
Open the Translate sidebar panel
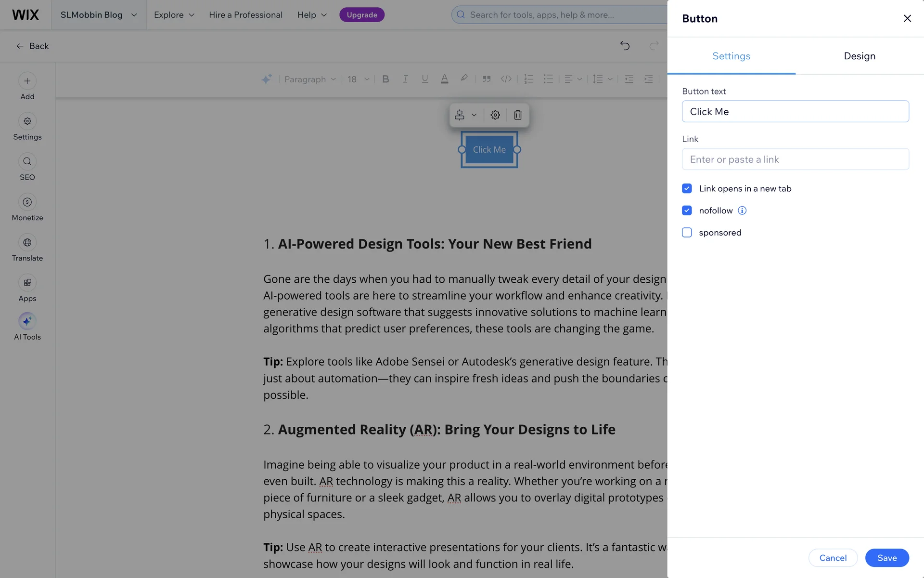(x=27, y=243)
